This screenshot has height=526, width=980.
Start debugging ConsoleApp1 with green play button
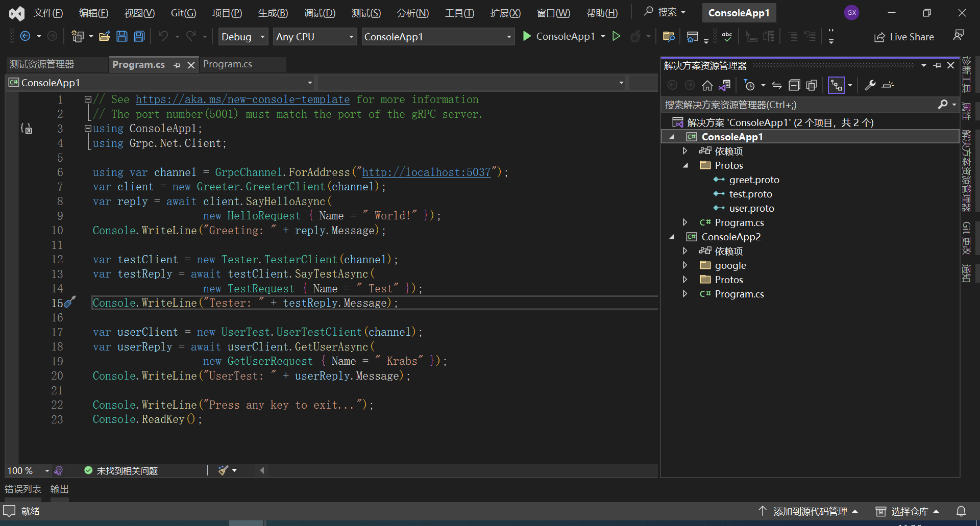[527, 36]
